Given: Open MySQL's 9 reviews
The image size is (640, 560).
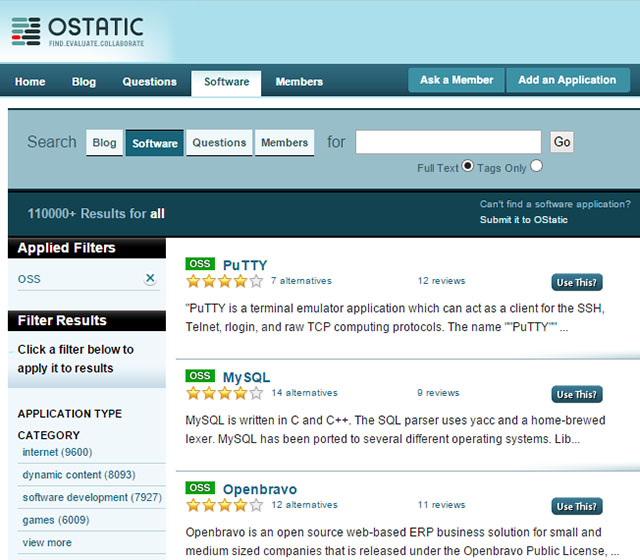Looking at the screenshot, I should click(438, 393).
